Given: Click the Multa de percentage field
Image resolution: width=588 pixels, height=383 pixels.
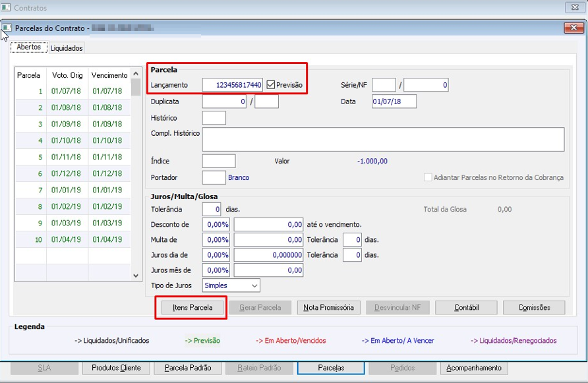Looking at the screenshot, I should coord(216,240).
